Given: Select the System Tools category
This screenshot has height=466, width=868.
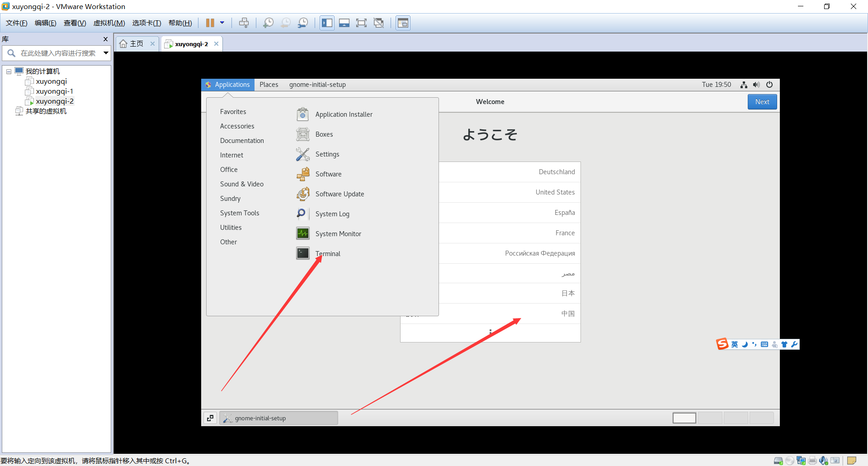Looking at the screenshot, I should pos(240,213).
